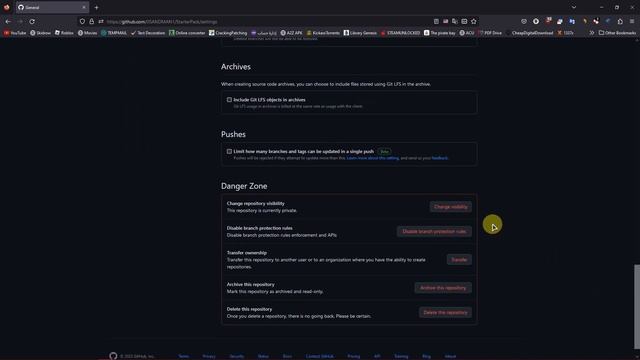The image size is (640, 360).
Task: Click the GitHub logo in the footer
Action: [113, 356]
